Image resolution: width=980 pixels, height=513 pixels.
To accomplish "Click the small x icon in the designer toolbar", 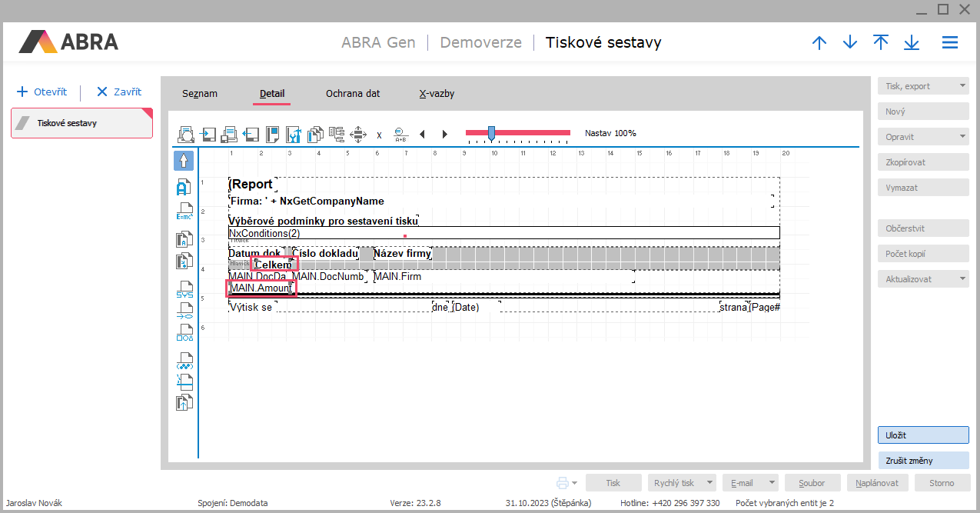I will coord(379,135).
